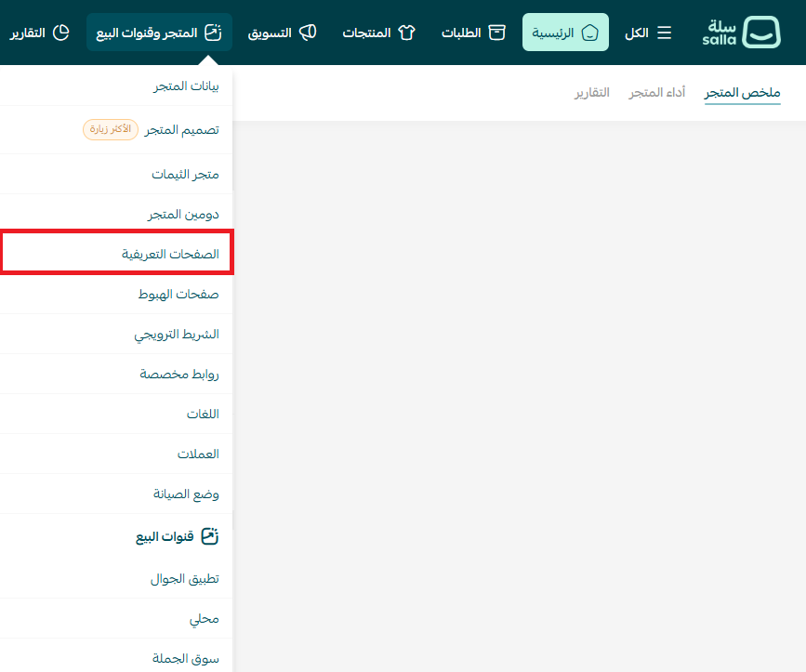Open الطلبات in top navigation
This screenshot has width=806, height=672.
tap(473, 33)
